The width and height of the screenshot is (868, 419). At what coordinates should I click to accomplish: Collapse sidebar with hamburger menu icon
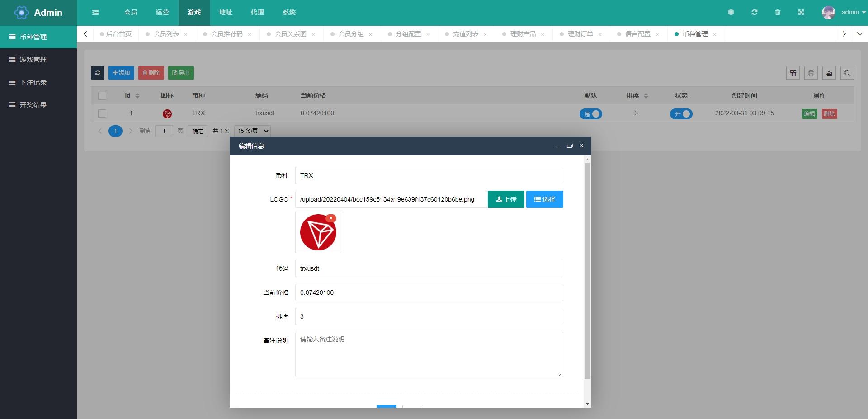(x=95, y=12)
